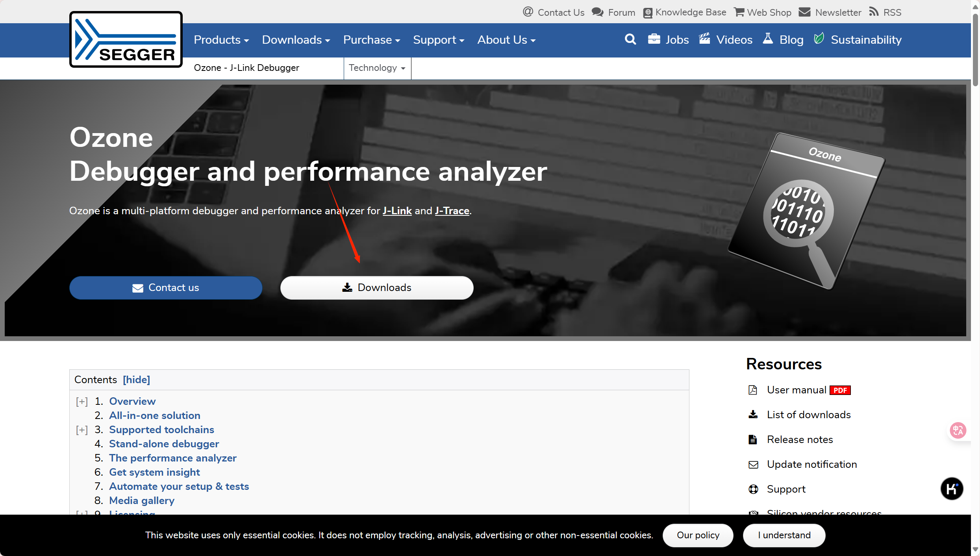Viewport: 980px width, 556px height.
Task: Expand the Overview contents entry
Action: [82, 401]
